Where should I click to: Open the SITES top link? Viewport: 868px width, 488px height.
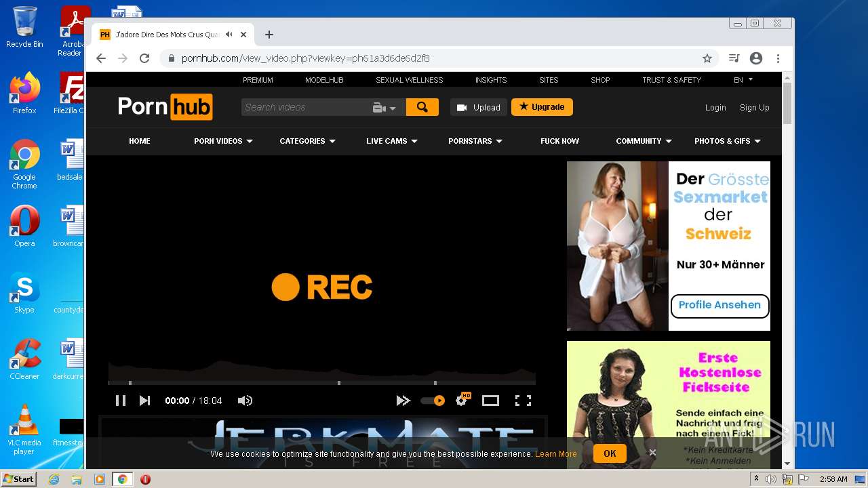point(549,80)
